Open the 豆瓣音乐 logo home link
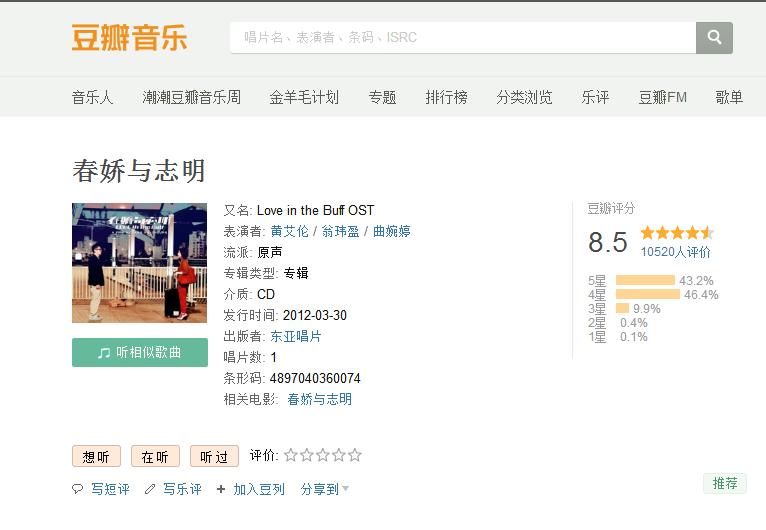The height and width of the screenshot is (530, 766). [x=129, y=38]
